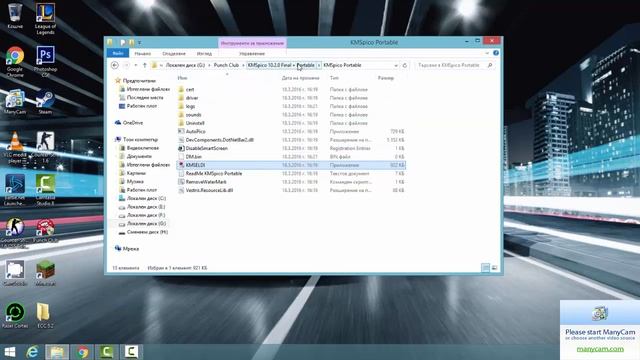
Task: Click the search magnifier icon
Action: [490, 65]
